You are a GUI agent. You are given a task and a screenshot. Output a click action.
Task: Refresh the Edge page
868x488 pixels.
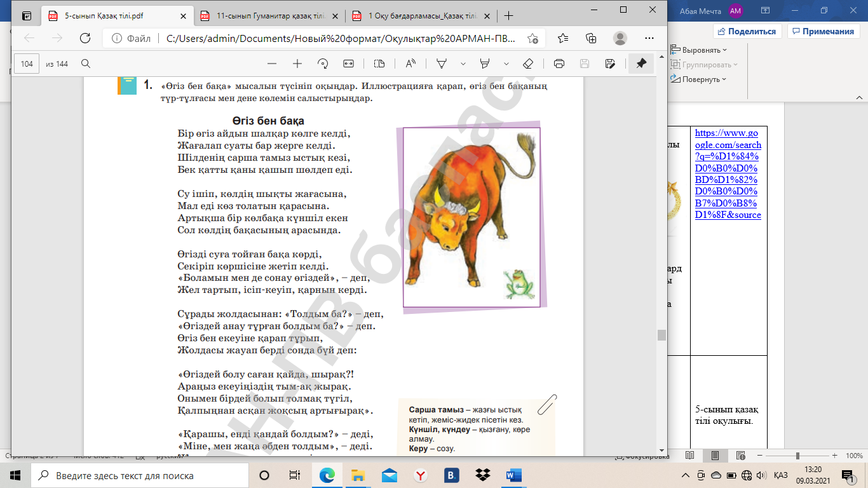[x=85, y=38]
